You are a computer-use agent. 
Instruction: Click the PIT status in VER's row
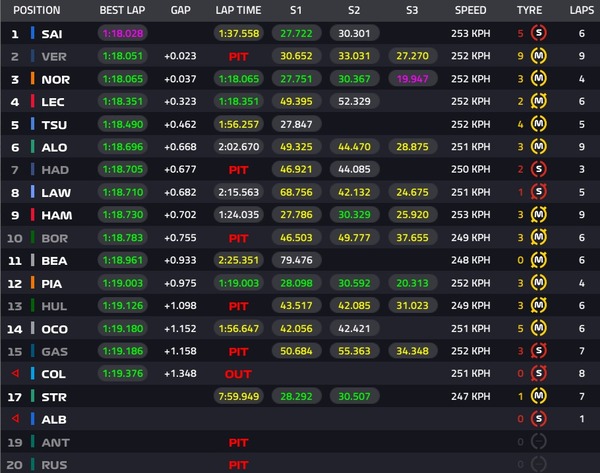238,56
